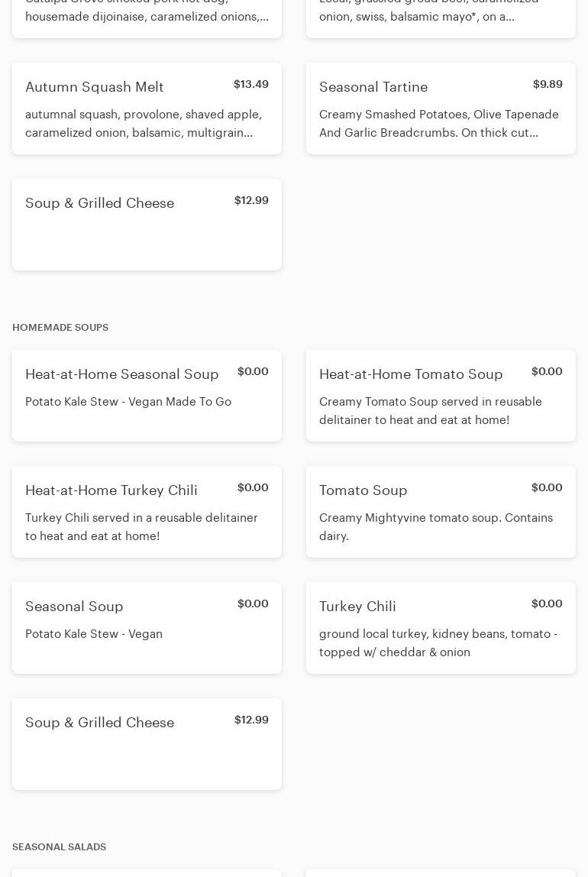The image size is (588, 877).
Task: Click Soup & Grilled Cheese above Homemade Soups heading
Action: pyautogui.click(x=100, y=203)
